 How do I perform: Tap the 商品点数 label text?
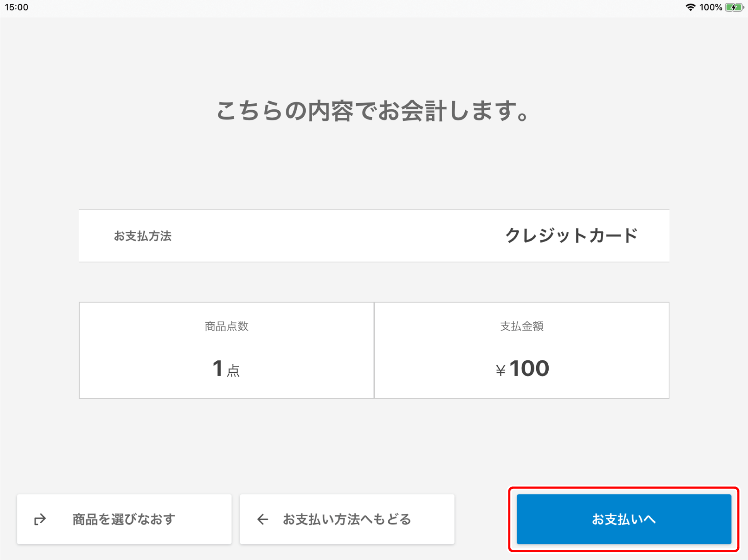226,326
